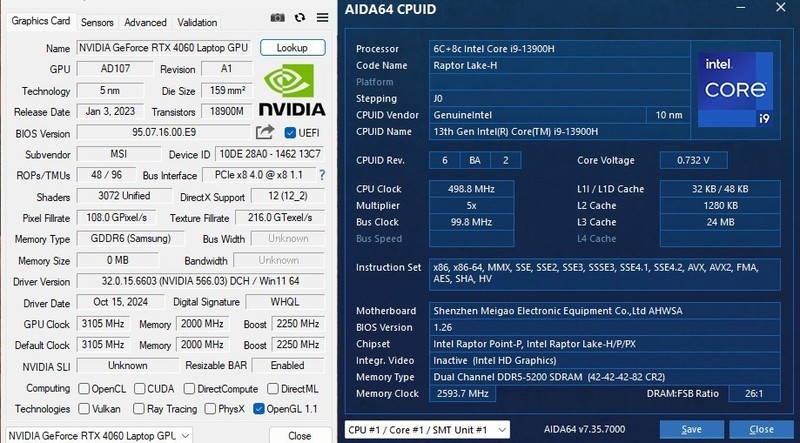Click the BIOS Version field 95.07.16.00.E9
The image size is (800, 443).
164,132
